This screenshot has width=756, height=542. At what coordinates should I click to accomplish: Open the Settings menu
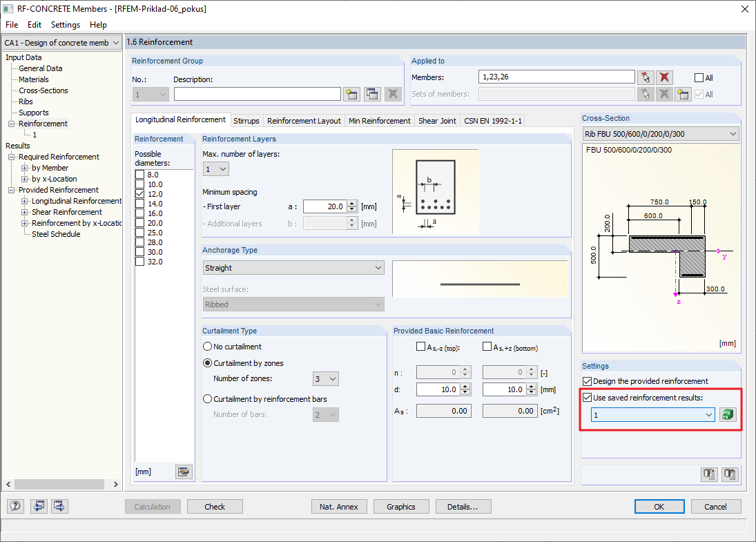pyautogui.click(x=65, y=25)
